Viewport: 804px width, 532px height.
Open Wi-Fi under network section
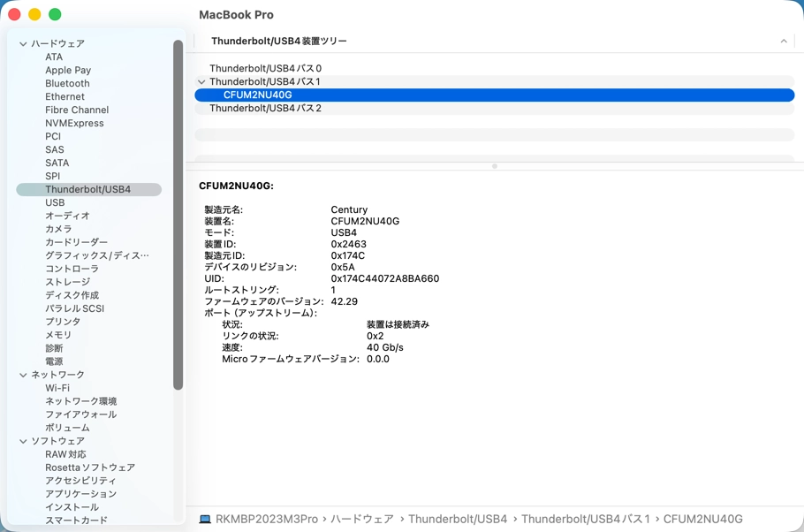point(57,388)
